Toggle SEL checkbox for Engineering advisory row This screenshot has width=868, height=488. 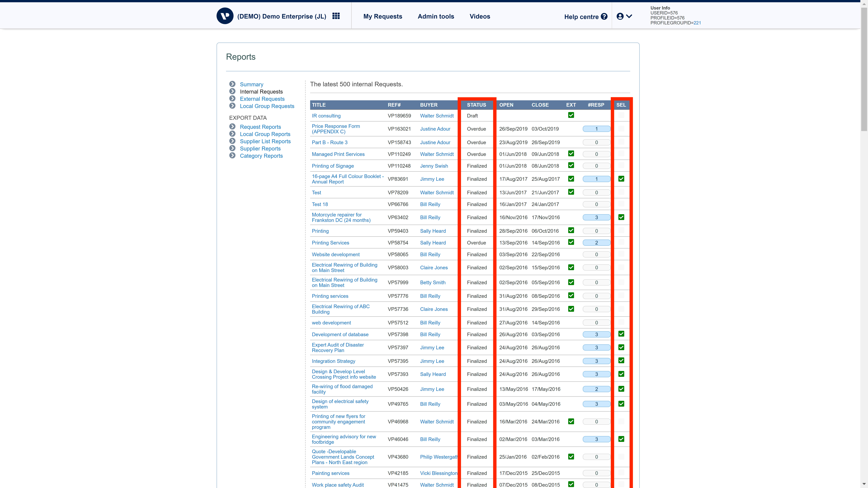tap(621, 439)
